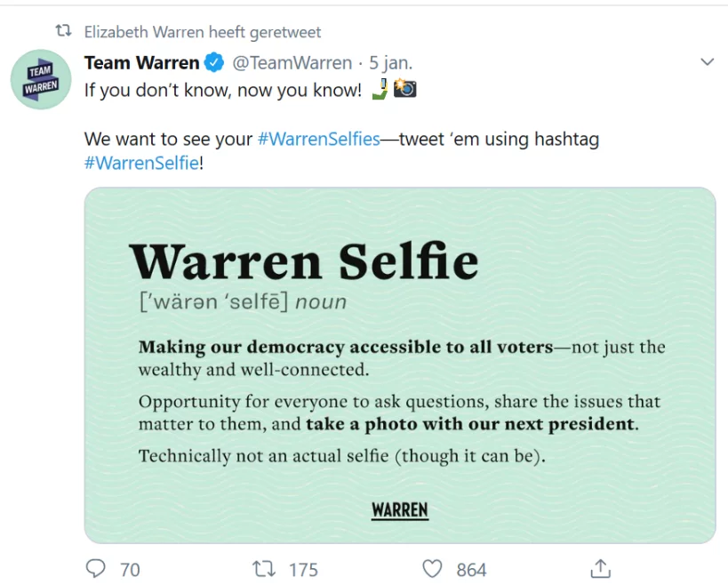
Task: Click the camera emoji in the tweet
Action: [405, 89]
